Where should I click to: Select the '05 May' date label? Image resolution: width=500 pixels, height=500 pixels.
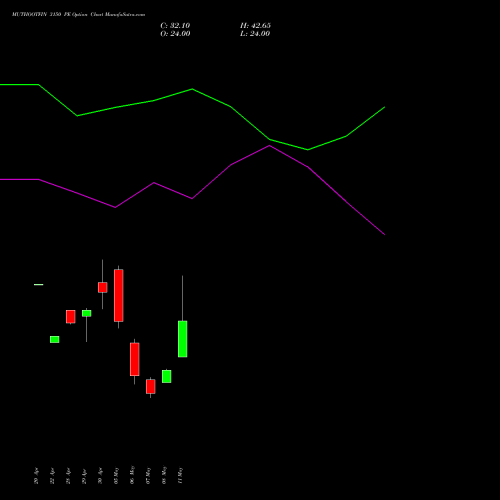tap(116, 475)
